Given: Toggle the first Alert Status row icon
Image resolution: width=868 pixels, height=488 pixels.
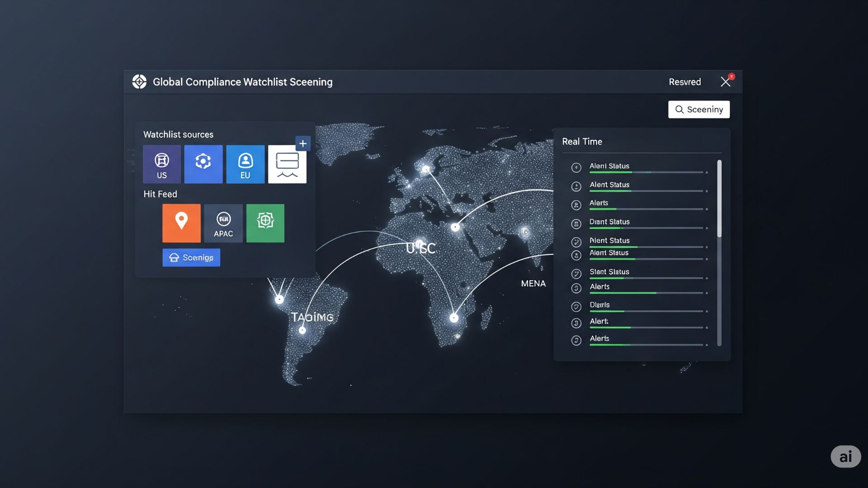Looking at the screenshot, I should (x=576, y=168).
